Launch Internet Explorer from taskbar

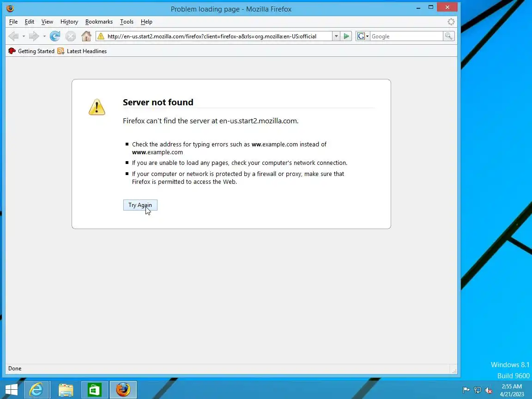click(x=36, y=389)
